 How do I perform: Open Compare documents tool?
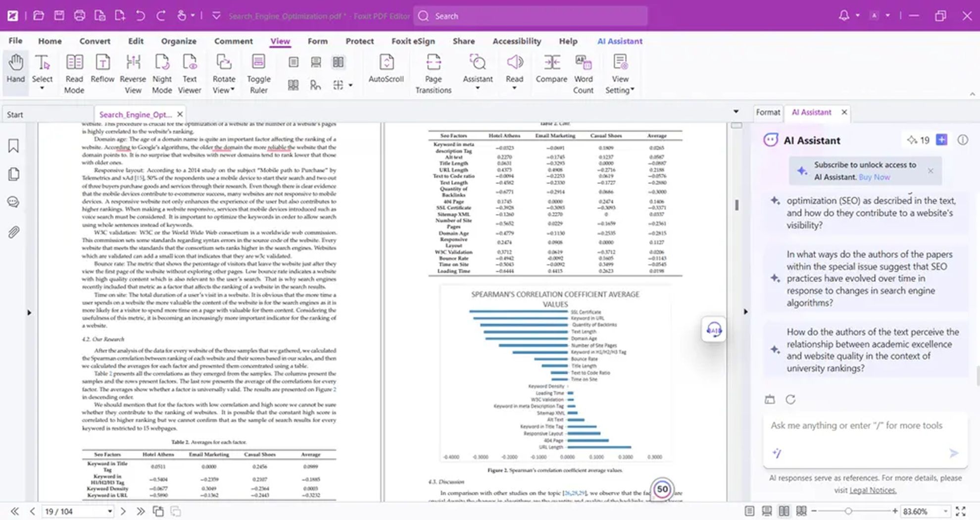point(551,69)
